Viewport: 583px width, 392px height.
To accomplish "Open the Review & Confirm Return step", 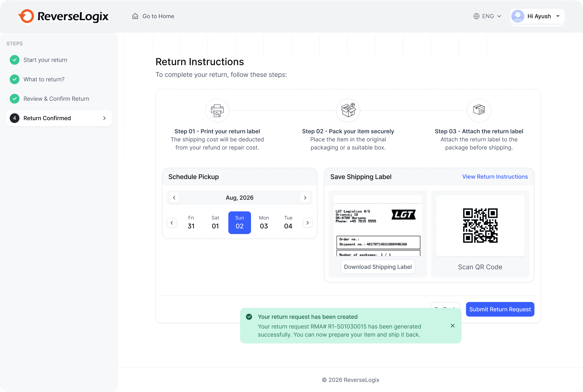I will [56, 99].
